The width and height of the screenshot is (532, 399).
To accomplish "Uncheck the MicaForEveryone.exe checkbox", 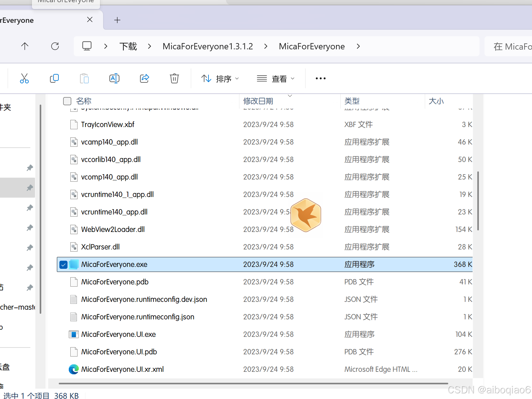I will pos(63,265).
